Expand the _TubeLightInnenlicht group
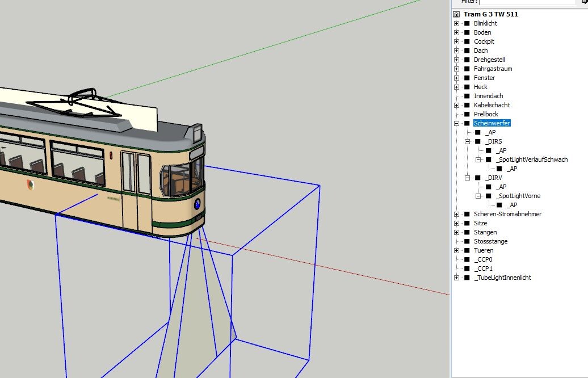588x378 pixels. [x=456, y=278]
